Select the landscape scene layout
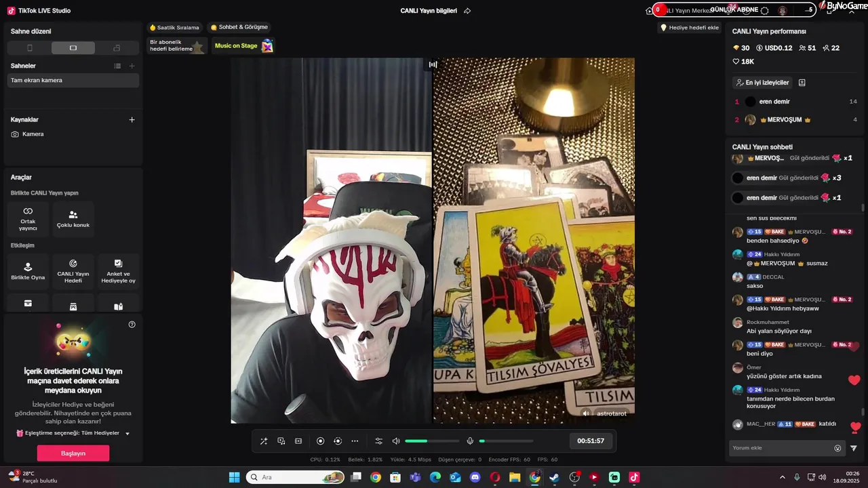Image resolution: width=868 pixels, height=488 pixels. 73,48
